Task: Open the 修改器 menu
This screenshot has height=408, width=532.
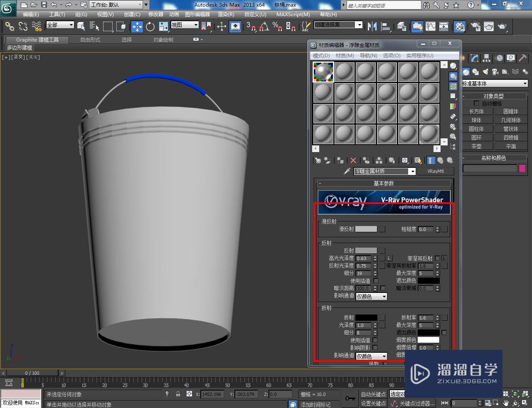Action: point(156,14)
